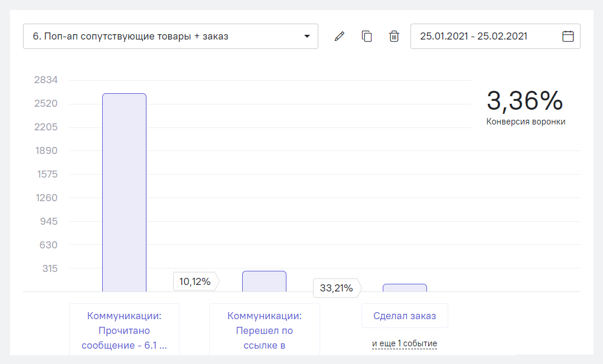Open the calendar icon in date field
Image resolution: width=603 pixels, height=364 pixels.
568,37
